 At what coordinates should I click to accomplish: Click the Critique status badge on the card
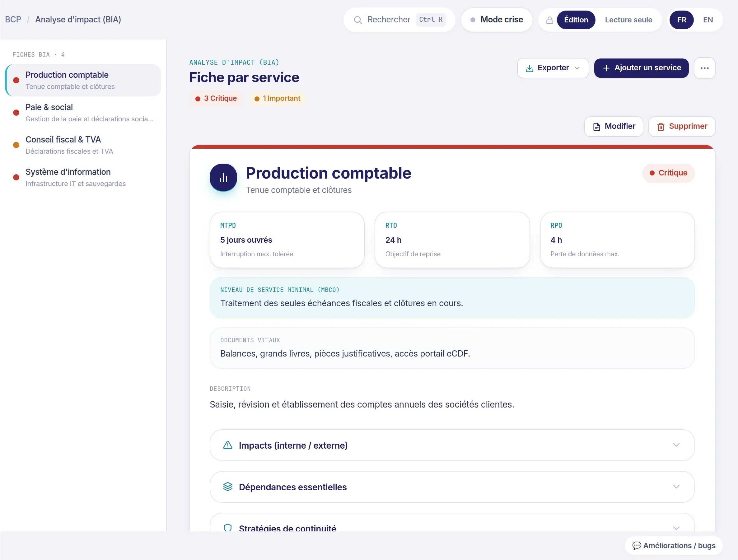pyautogui.click(x=668, y=173)
